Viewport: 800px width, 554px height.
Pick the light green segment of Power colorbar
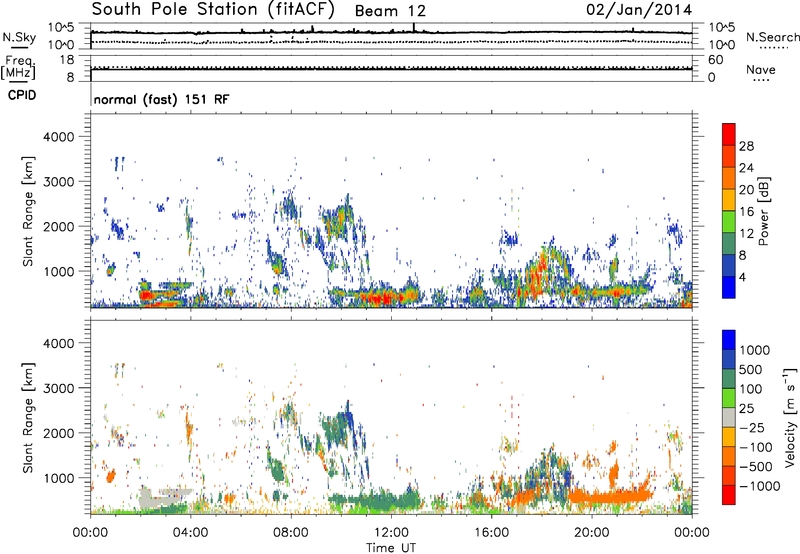[x=729, y=222]
